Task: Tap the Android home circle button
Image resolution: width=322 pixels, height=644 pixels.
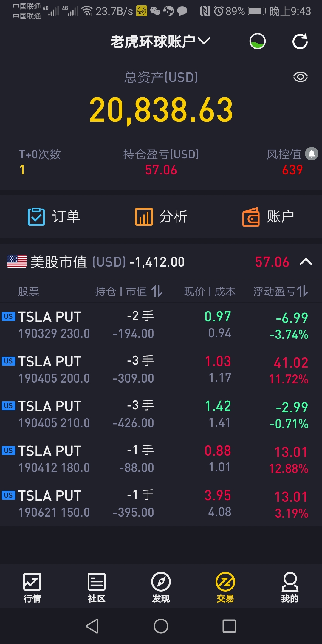Action: tap(161, 626)
